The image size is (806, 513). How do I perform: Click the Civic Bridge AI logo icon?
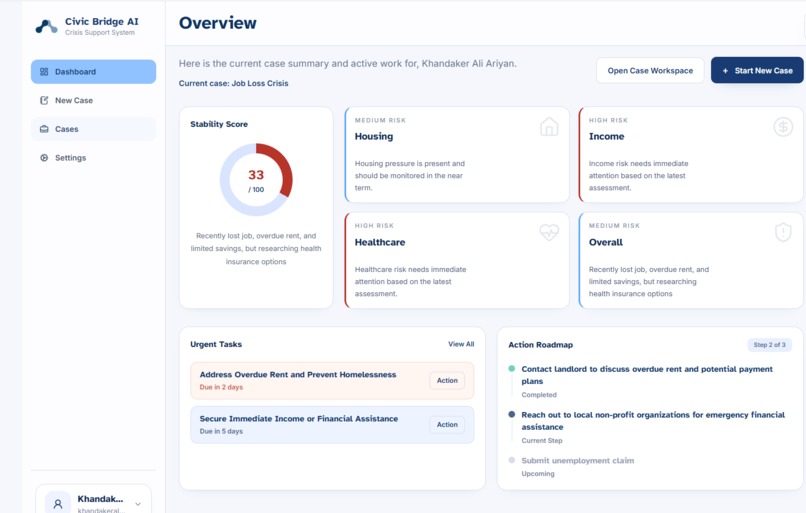pos(46,26)
